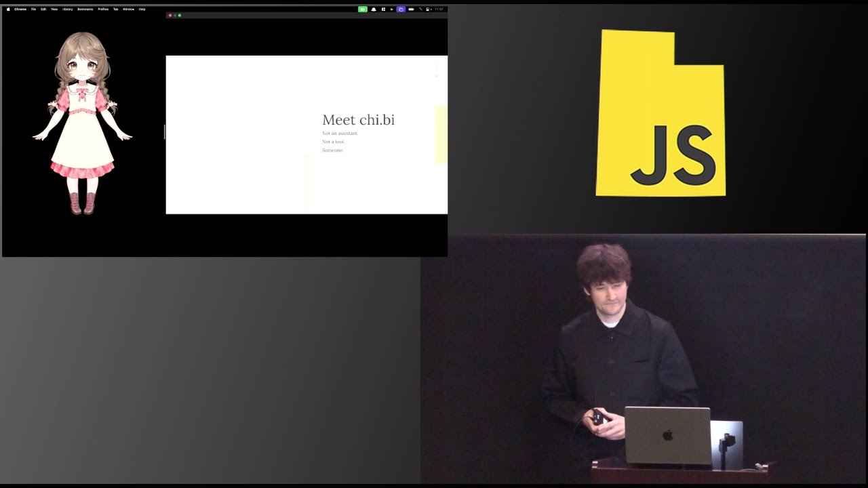Screen dimensions: 868x488
Task: Click the 'Not an assistant.' line
Action: (x=340, y=134)
